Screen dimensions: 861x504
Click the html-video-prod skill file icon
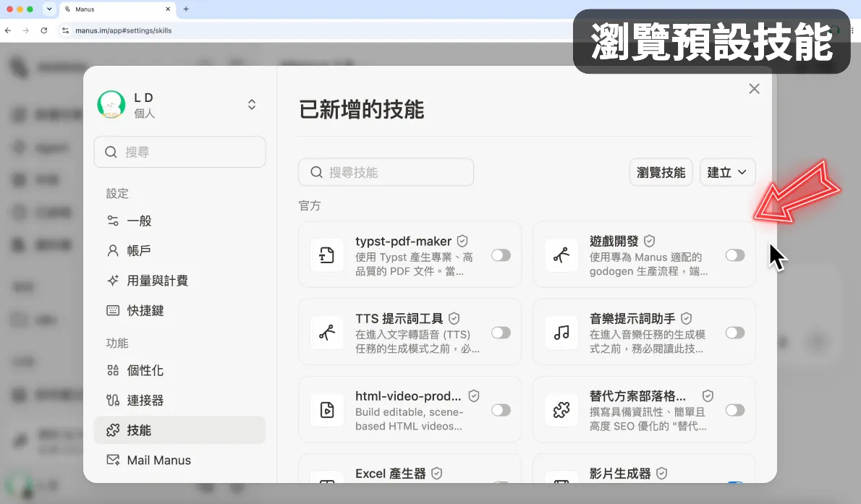[x=327, y=410]
